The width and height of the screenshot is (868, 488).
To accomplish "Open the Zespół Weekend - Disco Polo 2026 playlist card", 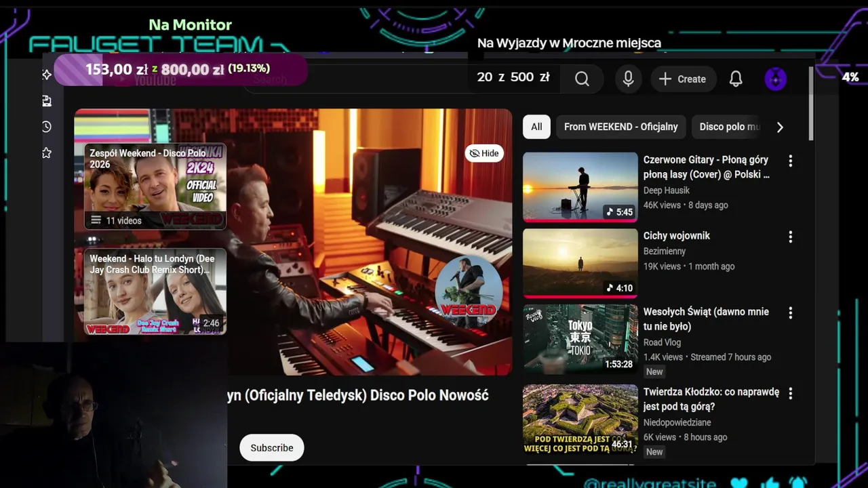I will tap(155, 186).
